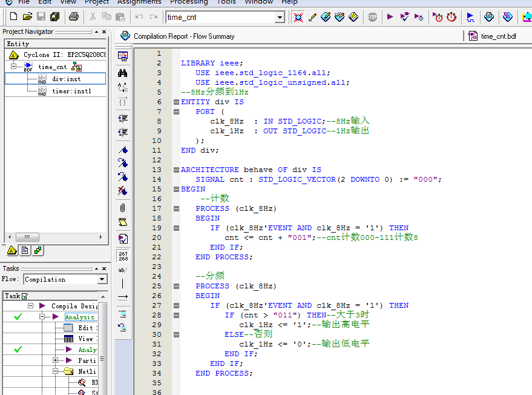This screenshot has height=395, width=532.
Task: Open the Processing menu
Action: (189, 2)
